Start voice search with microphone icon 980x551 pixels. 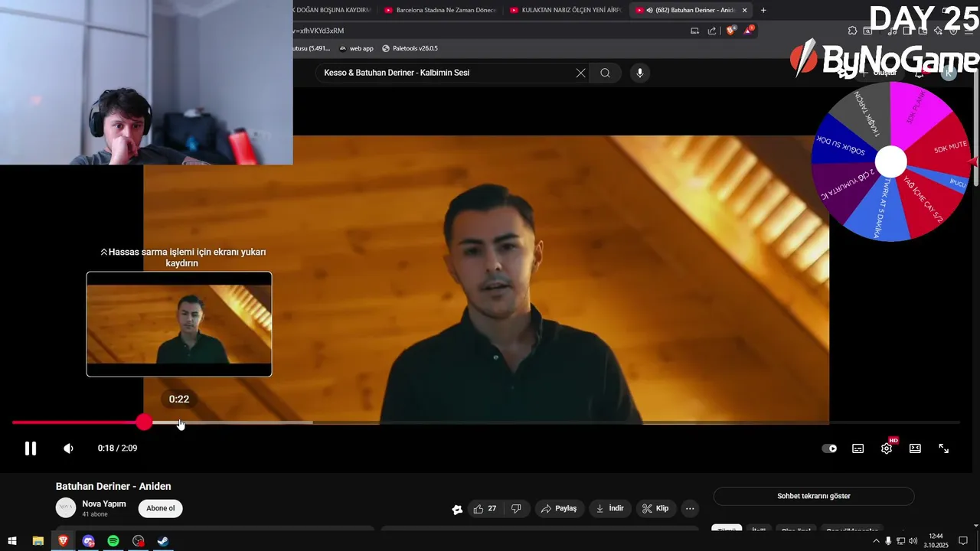pyautogui.click(x=640, y=73)
